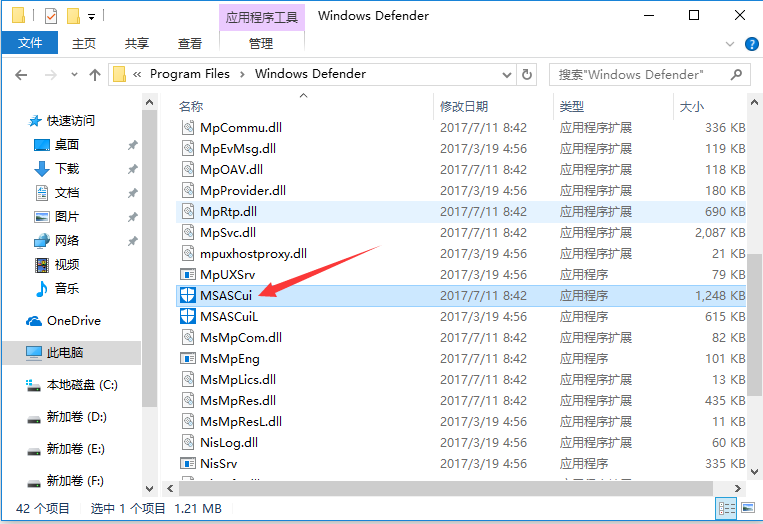Click Program Files in the address breadcrumb
Screen dimensions: 763x524
click(x=190, y=74)
